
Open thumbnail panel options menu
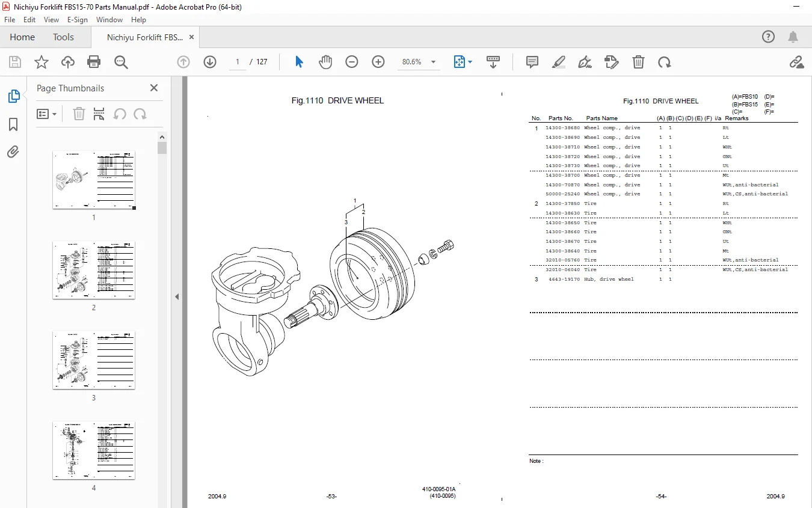coord(47,114)
